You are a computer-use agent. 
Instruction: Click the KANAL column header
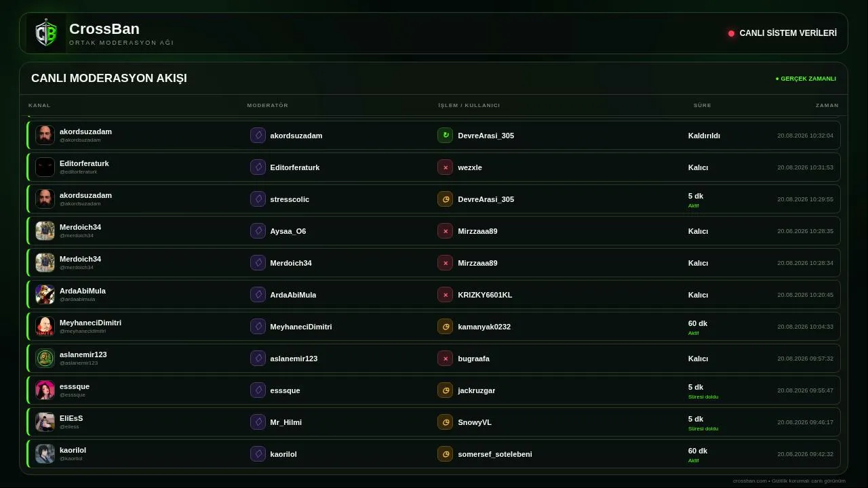(39, 105)
